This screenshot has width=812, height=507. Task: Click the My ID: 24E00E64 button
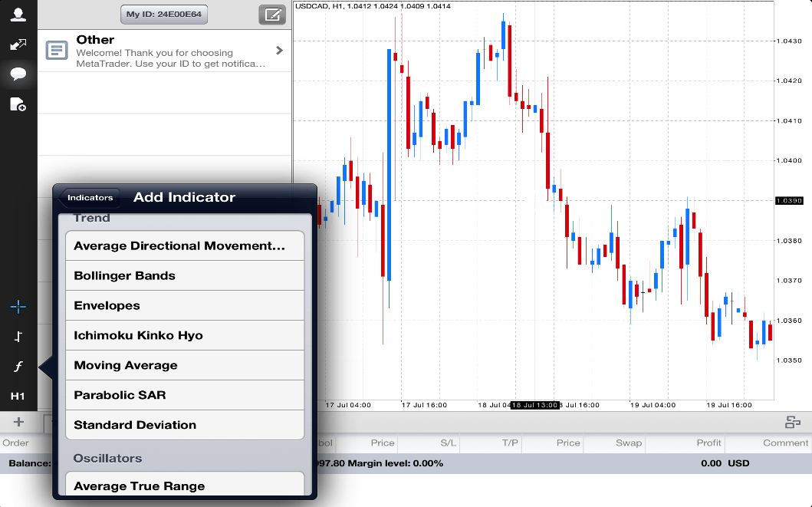point(164,15)
